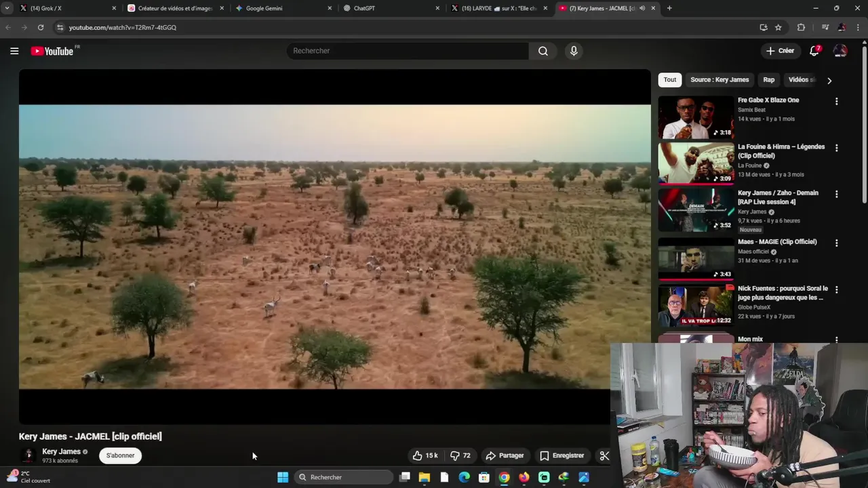Image resolution: width=868 pixels, height=488 pixels.
Task: Click the S'abonner subscribe button
Action: [x=120, y=455]
